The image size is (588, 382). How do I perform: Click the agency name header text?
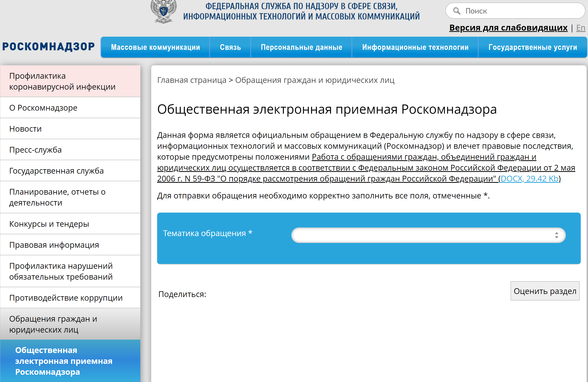click(301, 11)
